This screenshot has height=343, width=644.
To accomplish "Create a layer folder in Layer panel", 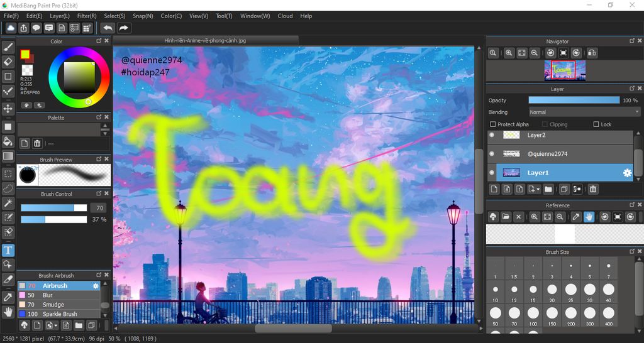I will click(548, 189).
